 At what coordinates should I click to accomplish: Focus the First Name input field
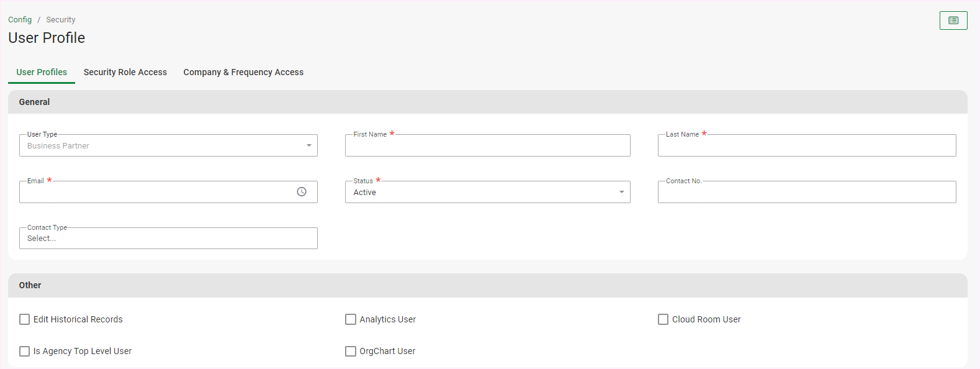(487, 146)
